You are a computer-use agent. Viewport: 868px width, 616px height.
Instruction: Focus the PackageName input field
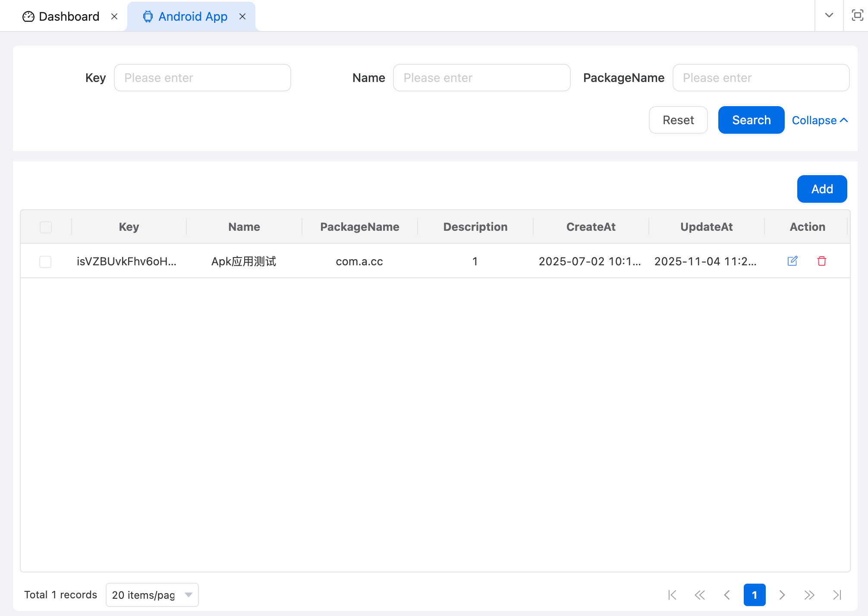(761, 78)
